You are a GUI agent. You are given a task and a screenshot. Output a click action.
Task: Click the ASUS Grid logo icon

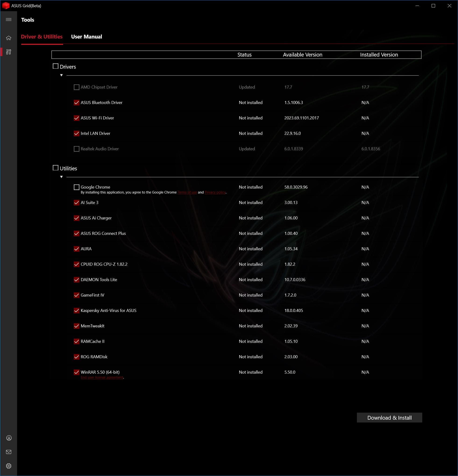click(5, 6)
